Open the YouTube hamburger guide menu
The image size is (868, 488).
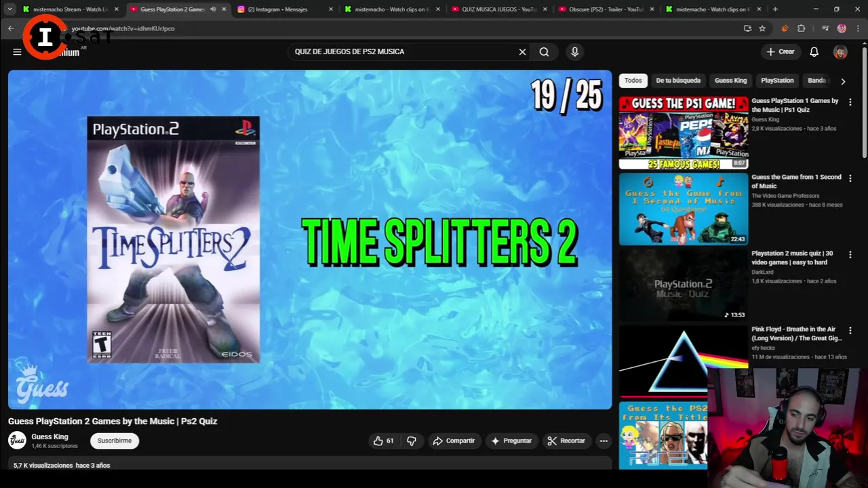point(17,52)
